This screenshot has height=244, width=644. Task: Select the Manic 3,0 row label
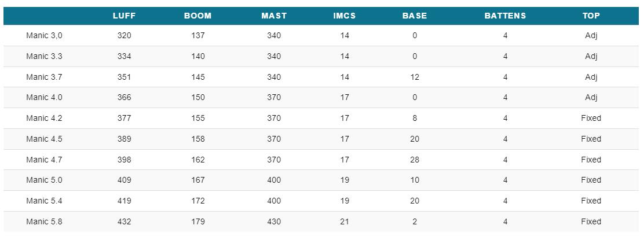tap(45, 36)
